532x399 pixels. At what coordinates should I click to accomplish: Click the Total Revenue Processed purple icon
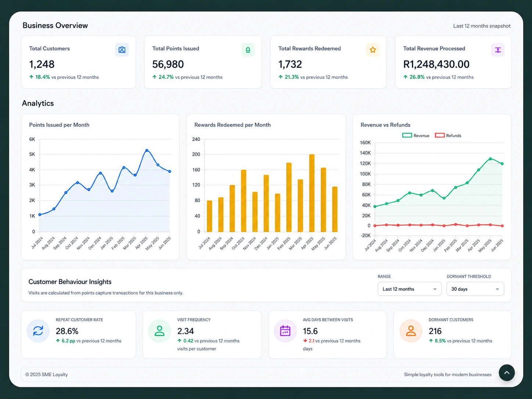[x=498, y=50]
